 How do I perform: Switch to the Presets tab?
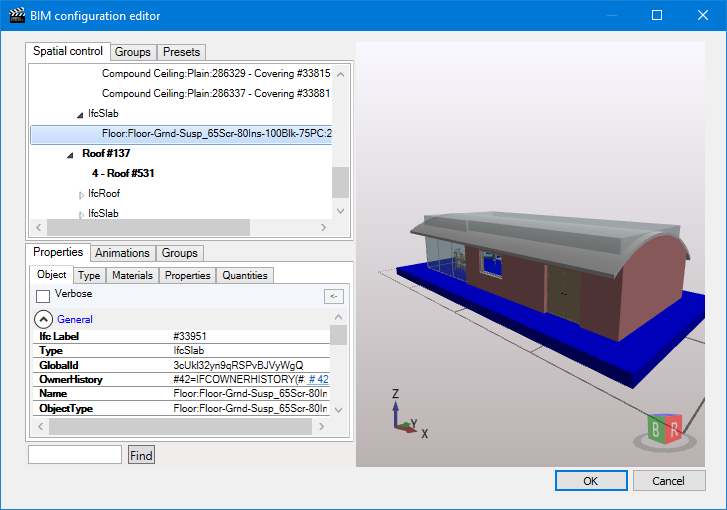click(x=181, y=52)
